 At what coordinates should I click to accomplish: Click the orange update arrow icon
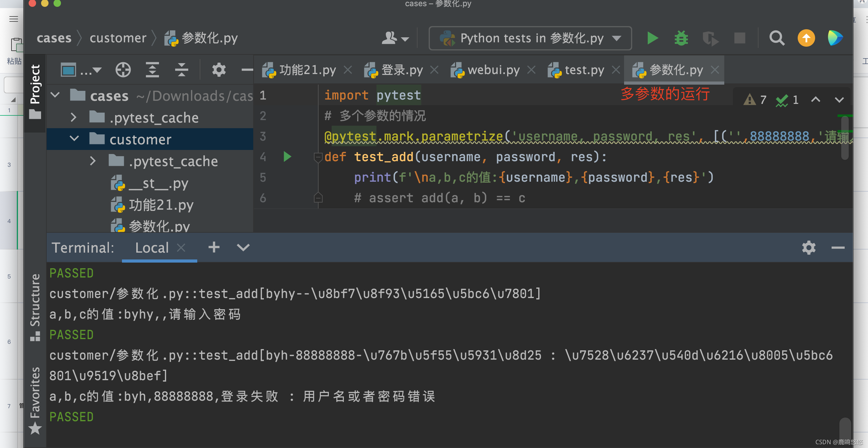[806, 38]
